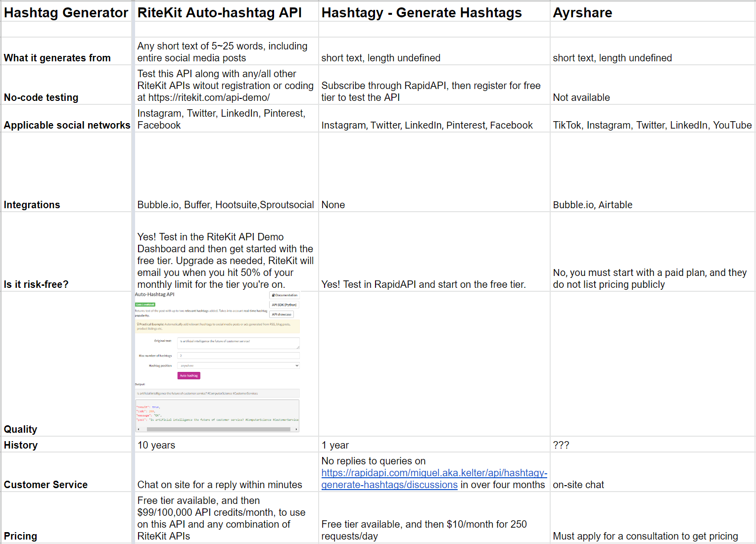Click the API SDK (Python) button

click(284, 305)
